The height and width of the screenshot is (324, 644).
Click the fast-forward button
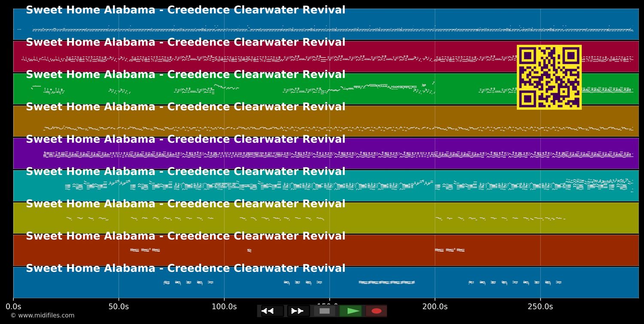298,311
